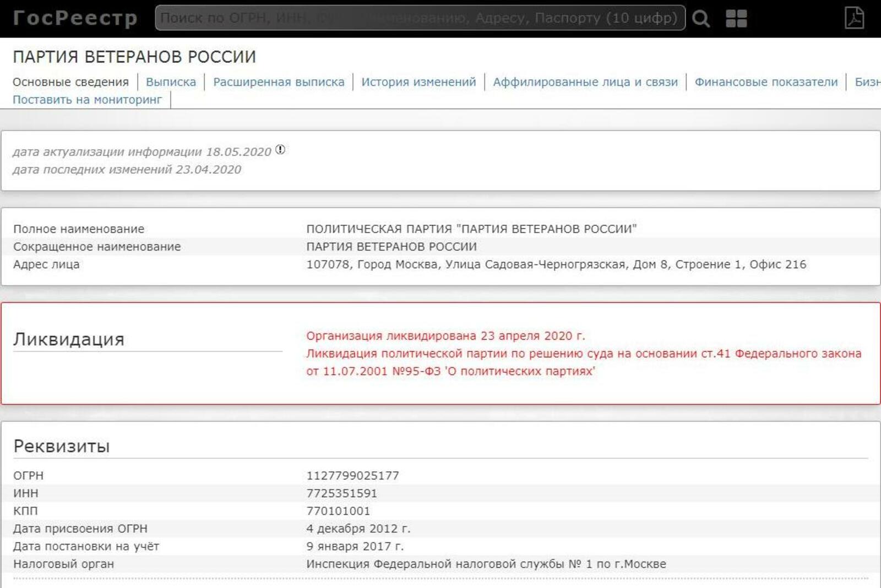Click the Налоговый орган label
This screenshot has height=588, width=881.
[x=63, y=564]
